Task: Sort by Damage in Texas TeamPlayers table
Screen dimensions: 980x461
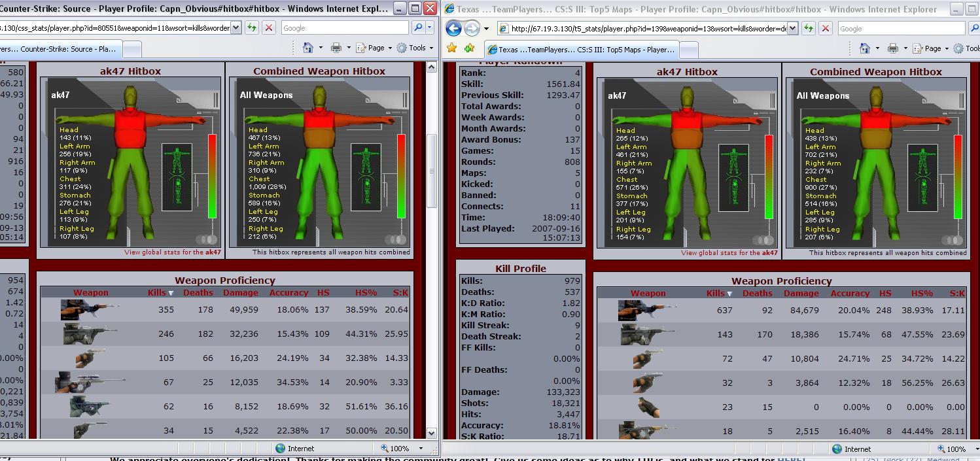Action: click(801, 293)
